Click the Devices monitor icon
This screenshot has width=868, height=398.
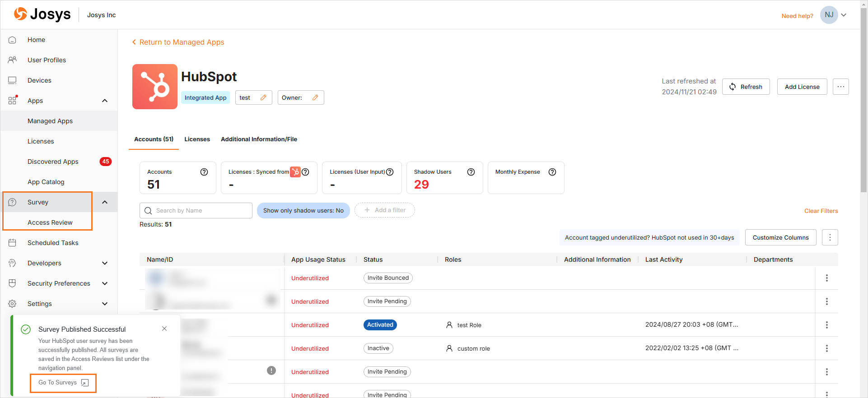point(12,80)
